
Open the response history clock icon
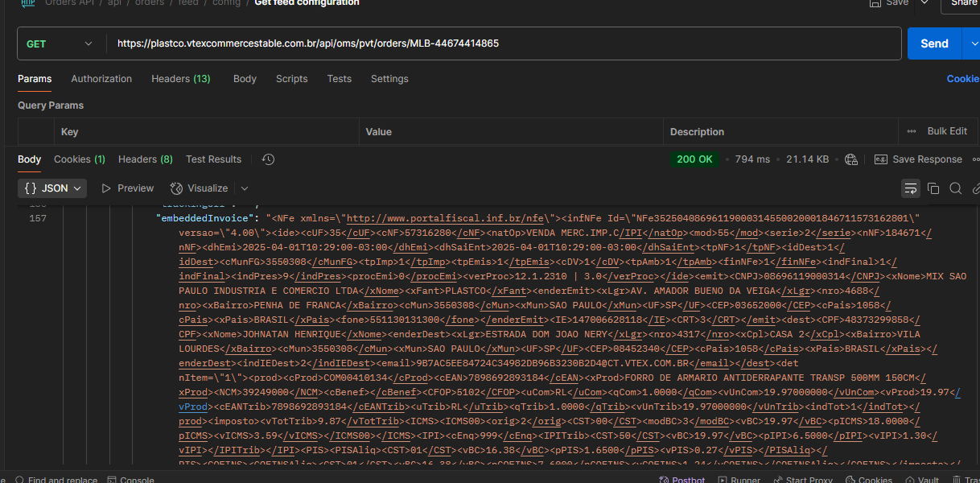pyautogui.click(x=269, y=159)
